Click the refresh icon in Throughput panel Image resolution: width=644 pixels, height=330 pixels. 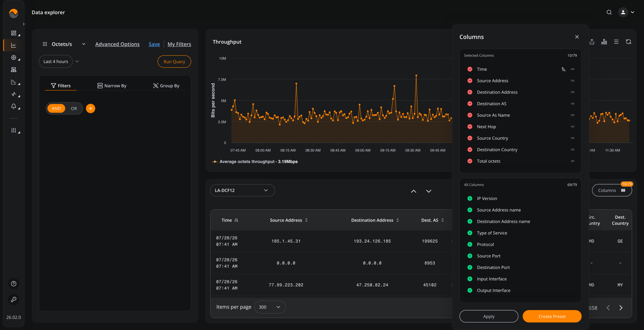[x=628, y=42]
